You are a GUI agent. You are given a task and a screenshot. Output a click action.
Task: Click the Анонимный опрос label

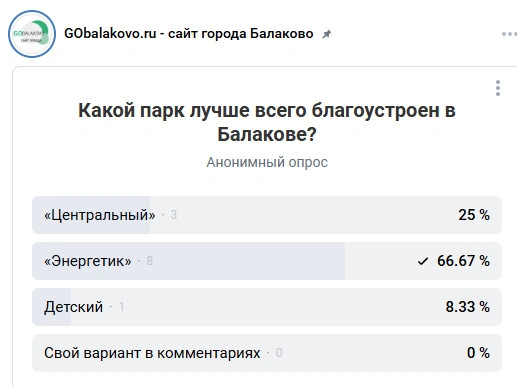pyautogui.click(x=267, y=162)
